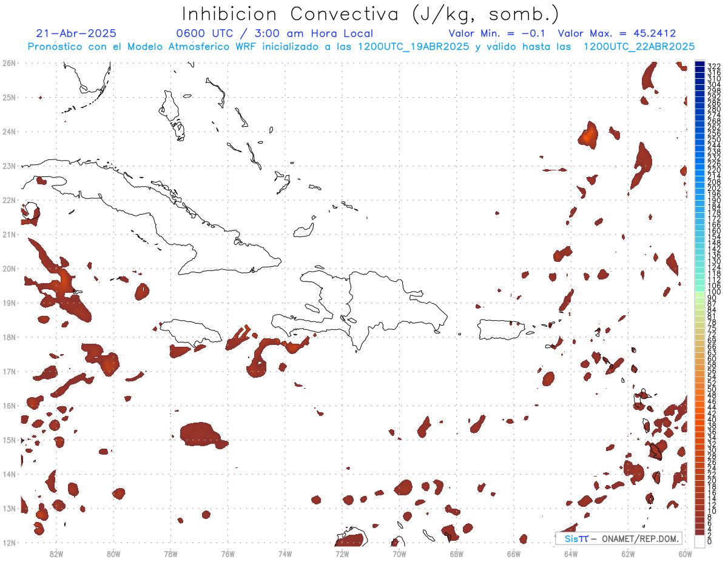The image size is (728, 562).
Task: Click the 14N latitude label
Action: pyautogui.click(x=9, y=473)
